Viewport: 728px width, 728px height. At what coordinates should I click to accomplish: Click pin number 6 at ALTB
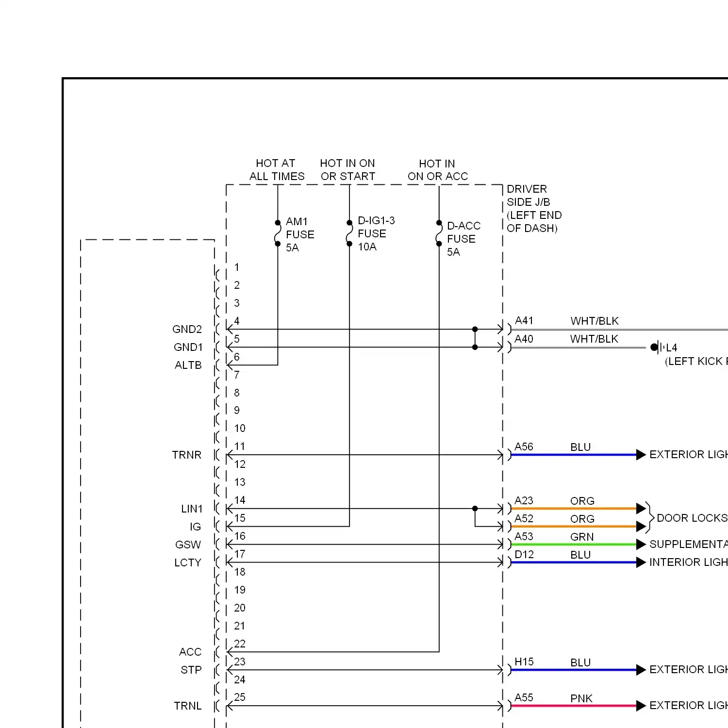click(237, 357)
